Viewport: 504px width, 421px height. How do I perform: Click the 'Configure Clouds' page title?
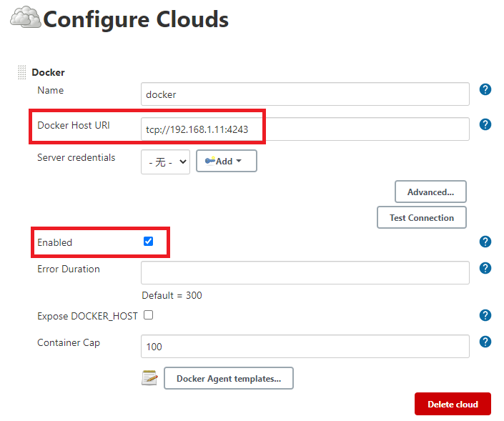coord(136,19)
